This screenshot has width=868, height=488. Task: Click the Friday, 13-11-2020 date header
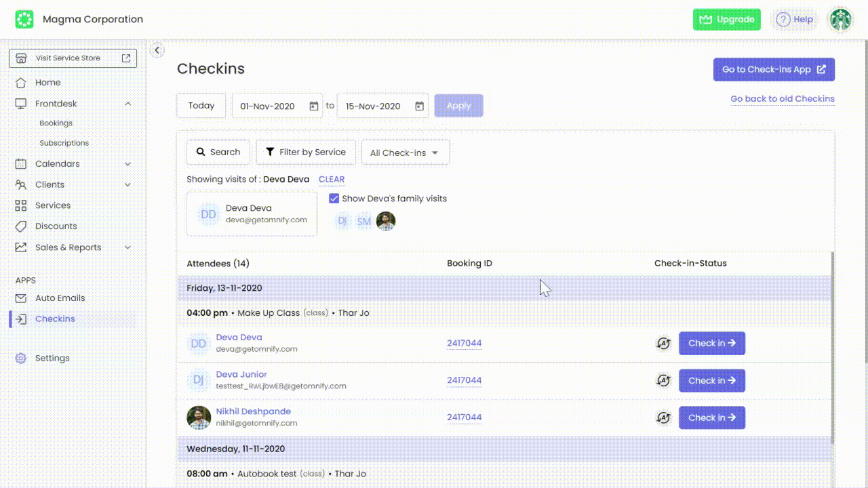tap(504, 288)
